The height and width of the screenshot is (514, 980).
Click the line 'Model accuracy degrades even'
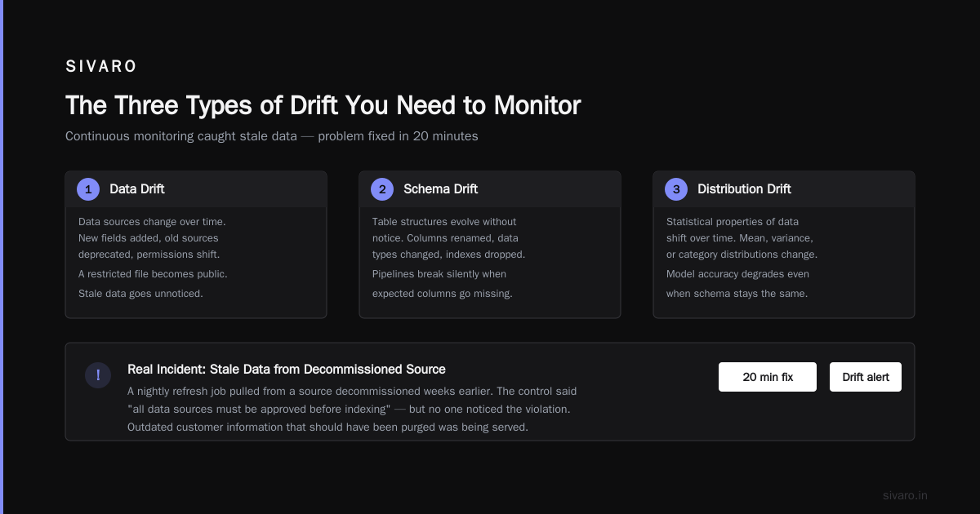pyautogui.click(x=738, y=274)
